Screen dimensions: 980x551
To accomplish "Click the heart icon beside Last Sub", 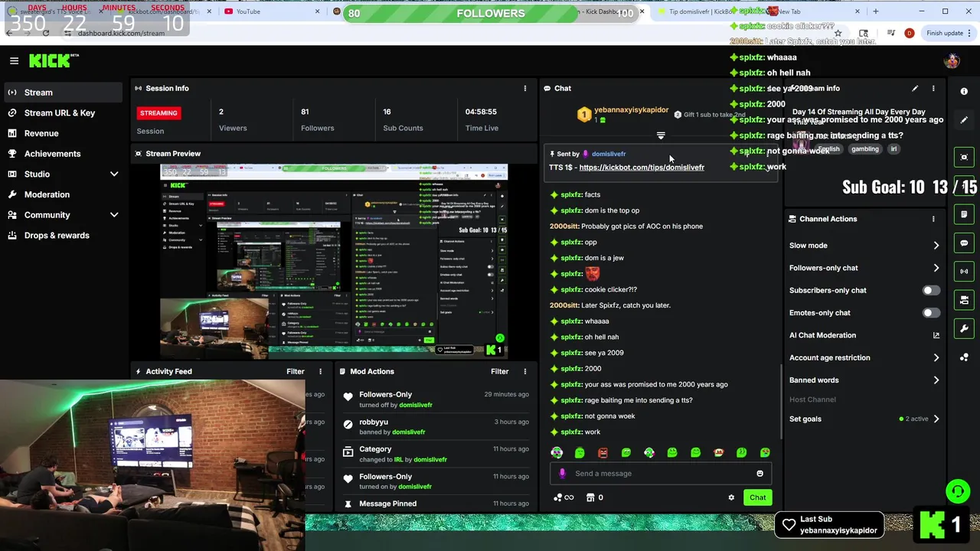I will click(789, 524).
